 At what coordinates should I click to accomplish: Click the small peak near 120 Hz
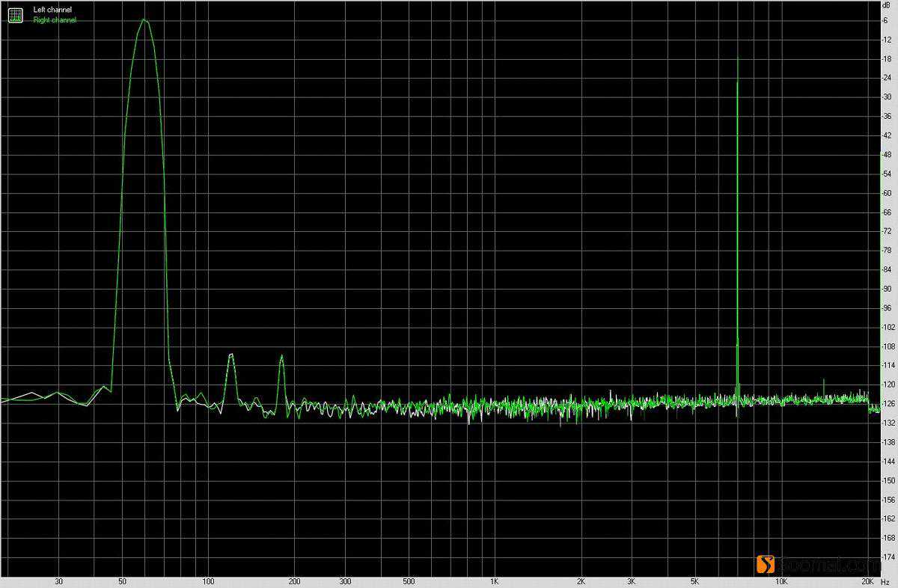point(231,354)
